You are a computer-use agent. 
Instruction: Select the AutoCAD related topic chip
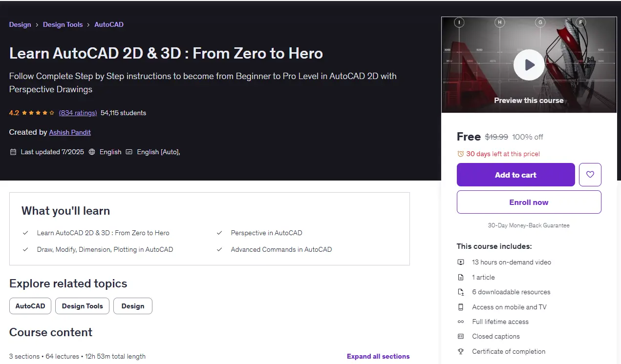(30, 306)
